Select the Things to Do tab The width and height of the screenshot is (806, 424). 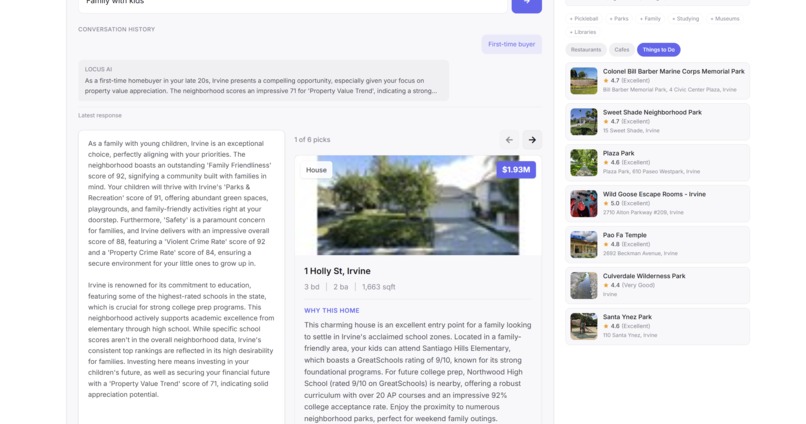point(658,50)
